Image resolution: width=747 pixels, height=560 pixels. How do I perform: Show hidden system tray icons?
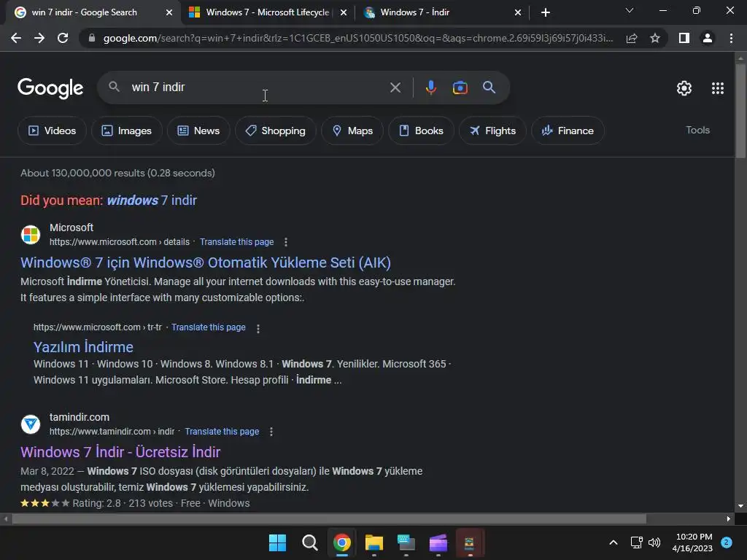pos(613,542)
